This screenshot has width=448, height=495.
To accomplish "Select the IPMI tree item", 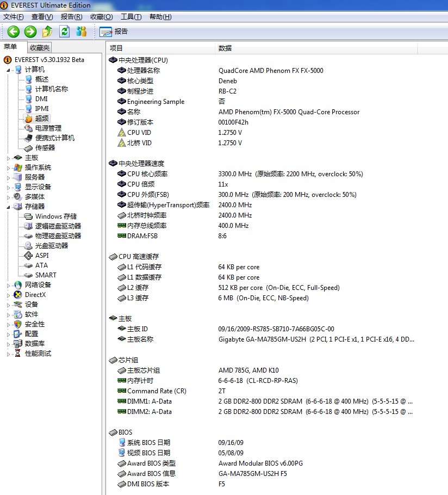I will tap(42, 109).
